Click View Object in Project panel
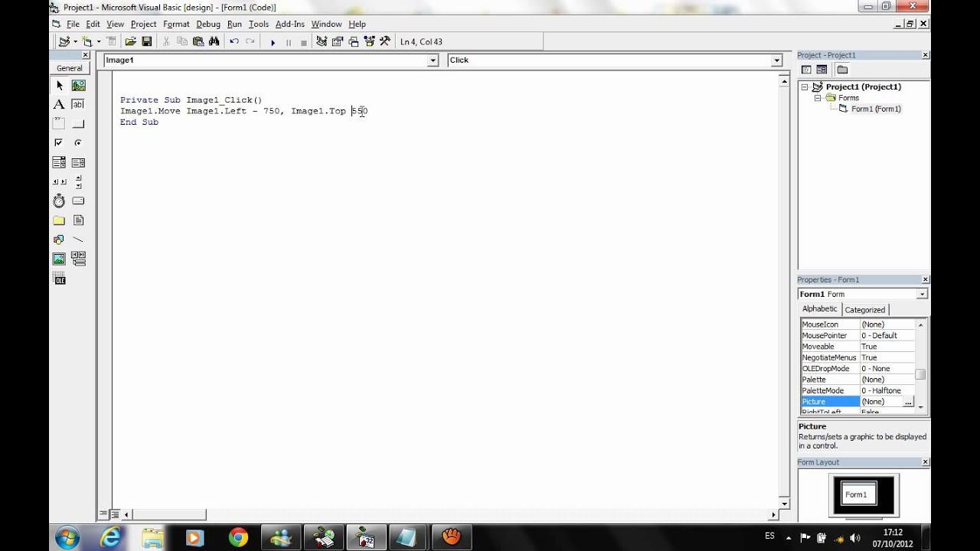The height and width of the screenshot is (551, 980). pyautogui.click(x=822, y=70)
